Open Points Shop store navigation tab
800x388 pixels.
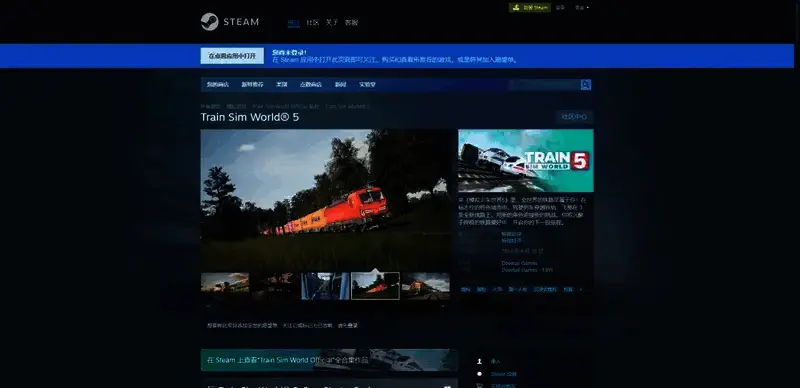click(x=311, y=85)
